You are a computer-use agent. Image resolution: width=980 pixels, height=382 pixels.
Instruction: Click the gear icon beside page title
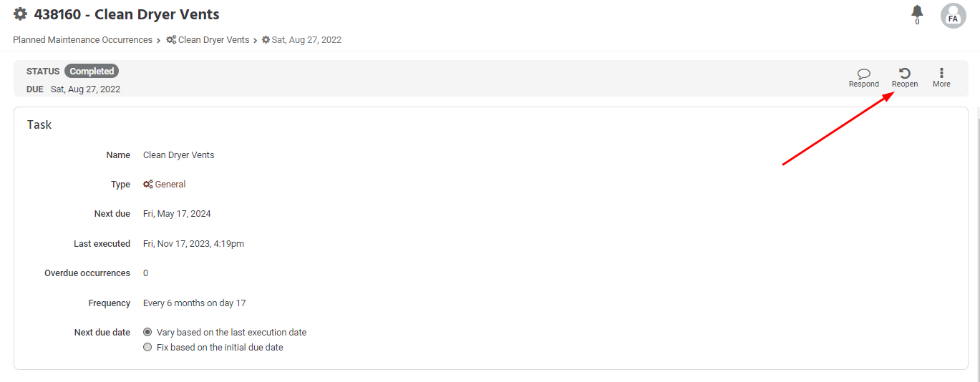[x=20, y=14]
